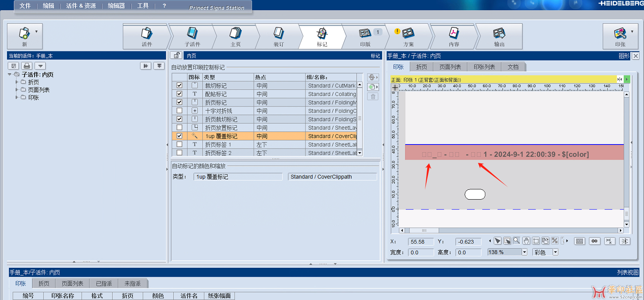Go to the 输出 workflow step
The width and height of the screenshot is (644, 300).
click(499, 36)
